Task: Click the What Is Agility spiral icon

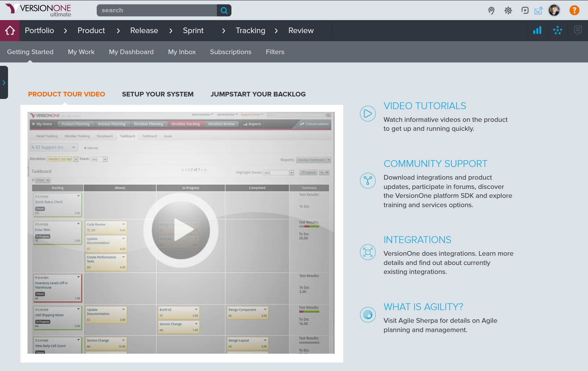Action: click(x=368, y=315)
